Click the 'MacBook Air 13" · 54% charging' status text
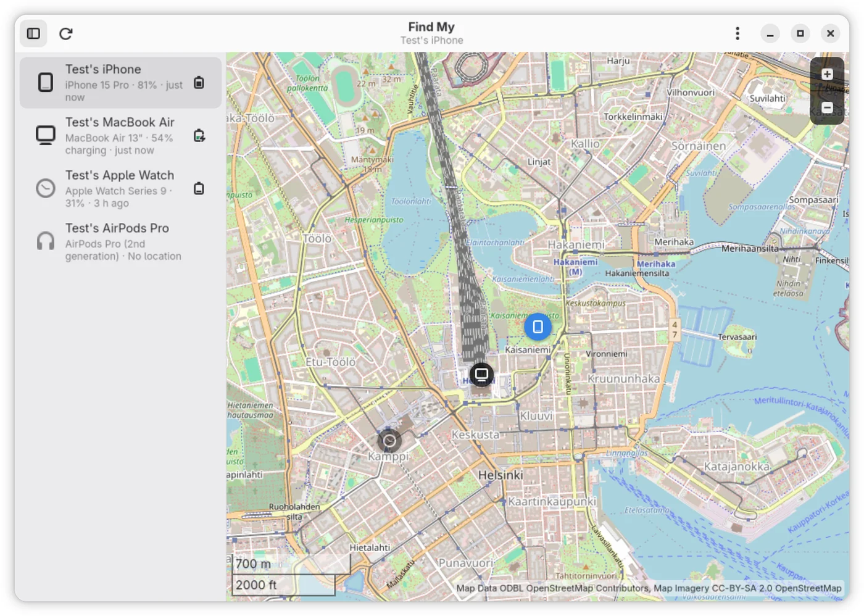This screenshot has height=616, width=864. pyautogui.click(x=119, y=144)
